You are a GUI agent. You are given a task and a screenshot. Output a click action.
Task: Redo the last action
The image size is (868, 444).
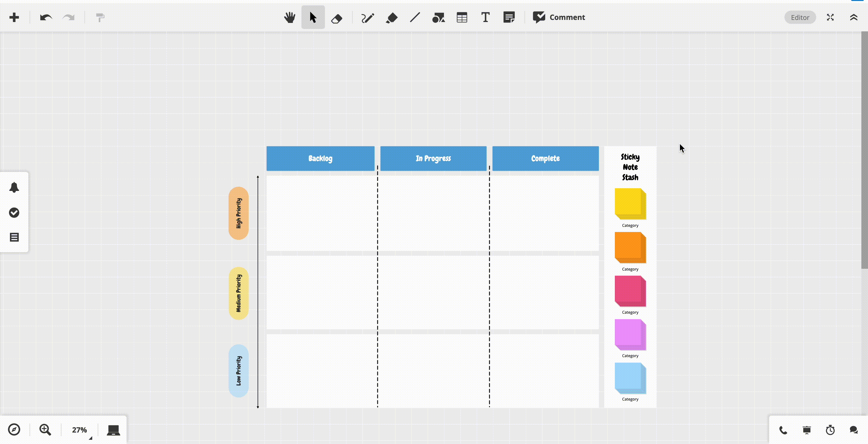pos(69,17)
